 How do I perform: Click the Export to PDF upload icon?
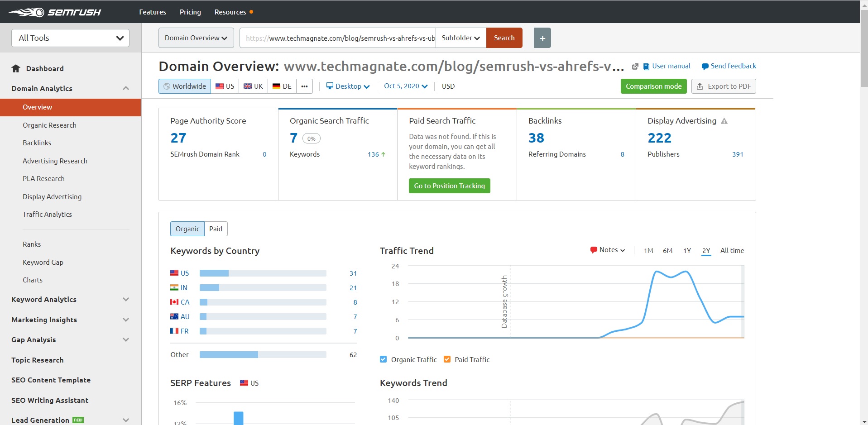pos(700,86)
